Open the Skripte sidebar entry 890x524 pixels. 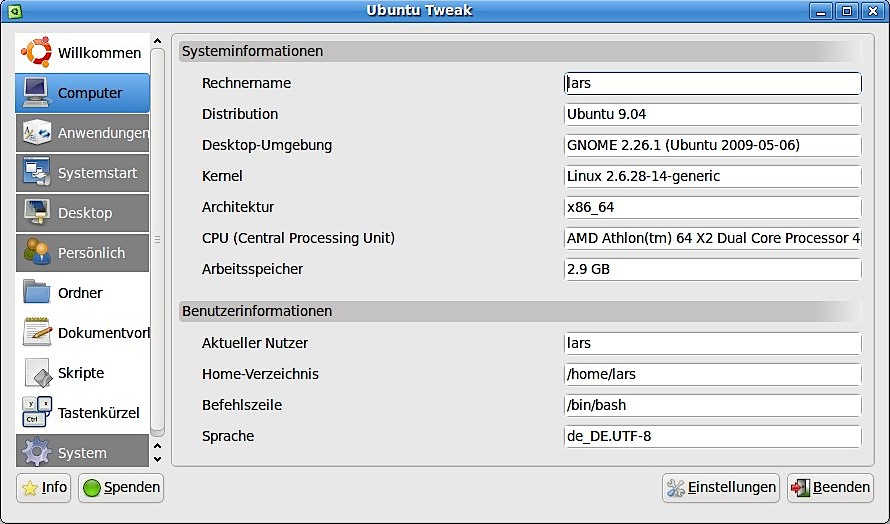[82, 373]
